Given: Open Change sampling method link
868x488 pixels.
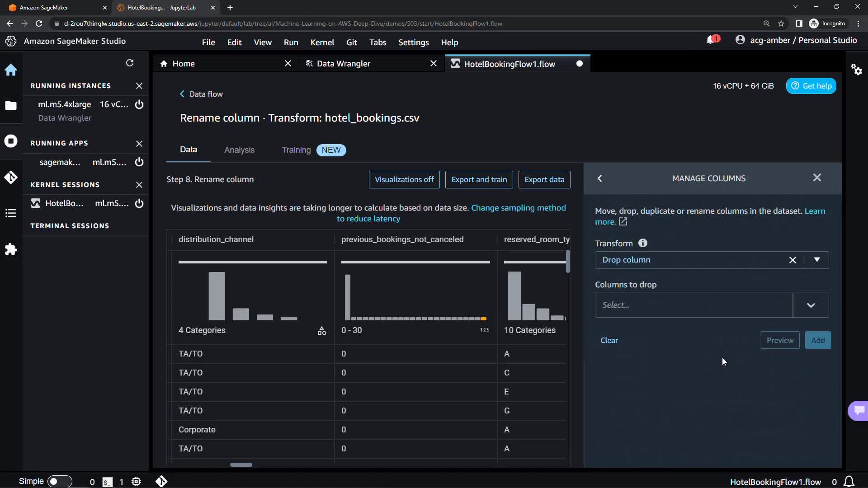Looking at the screenshot, I should coord(518,208).
